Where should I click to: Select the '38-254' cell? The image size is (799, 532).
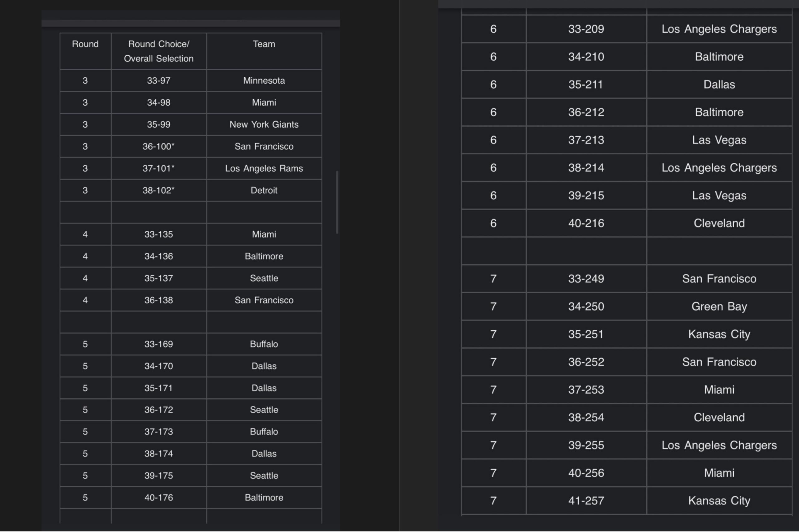pos(586,418)
